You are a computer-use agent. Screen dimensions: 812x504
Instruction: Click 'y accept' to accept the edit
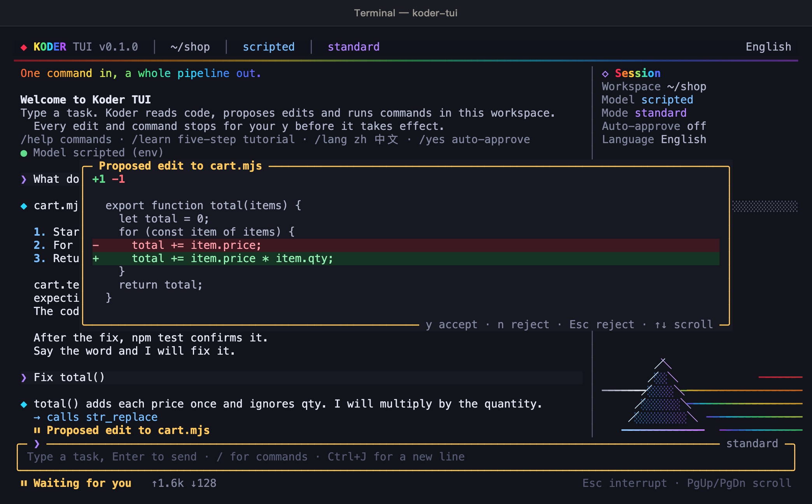tap(451, 325)
